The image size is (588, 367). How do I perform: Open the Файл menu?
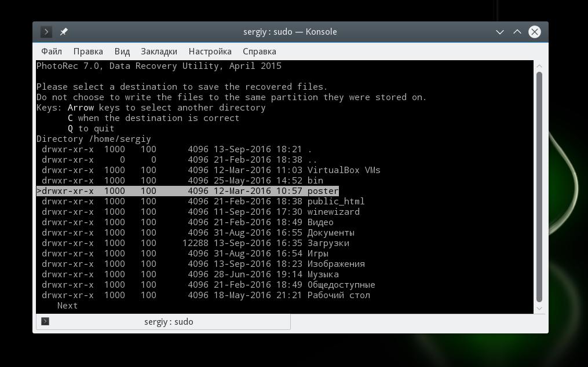point(52,52)
